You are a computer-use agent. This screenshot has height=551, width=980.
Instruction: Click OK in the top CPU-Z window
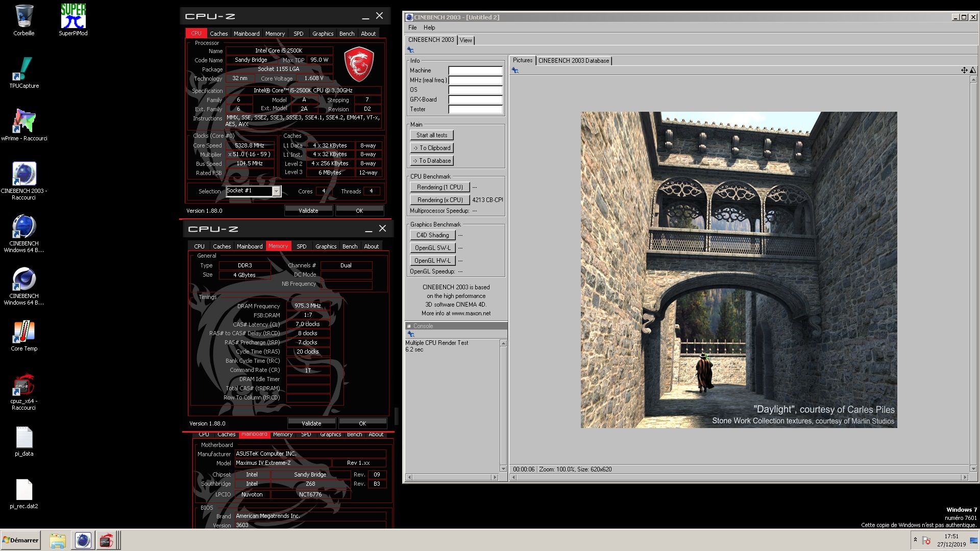359,211
